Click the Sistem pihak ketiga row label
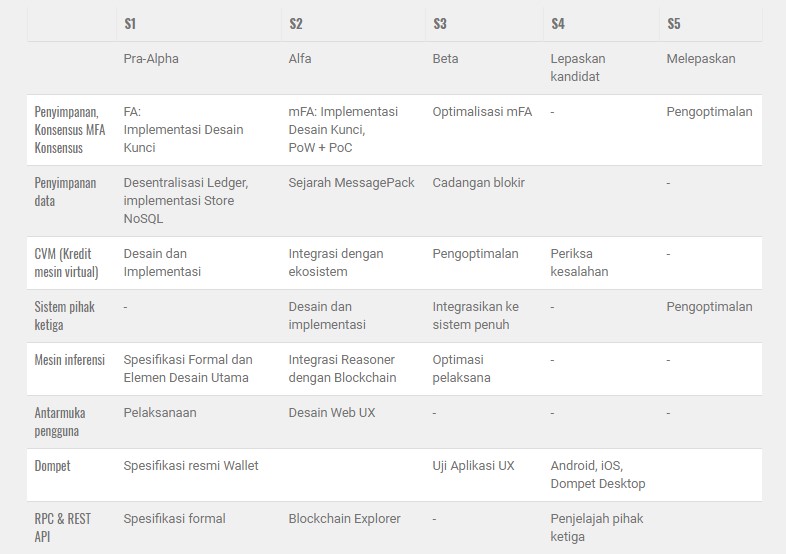Screen dimensions: 786x554 (65, 316)
